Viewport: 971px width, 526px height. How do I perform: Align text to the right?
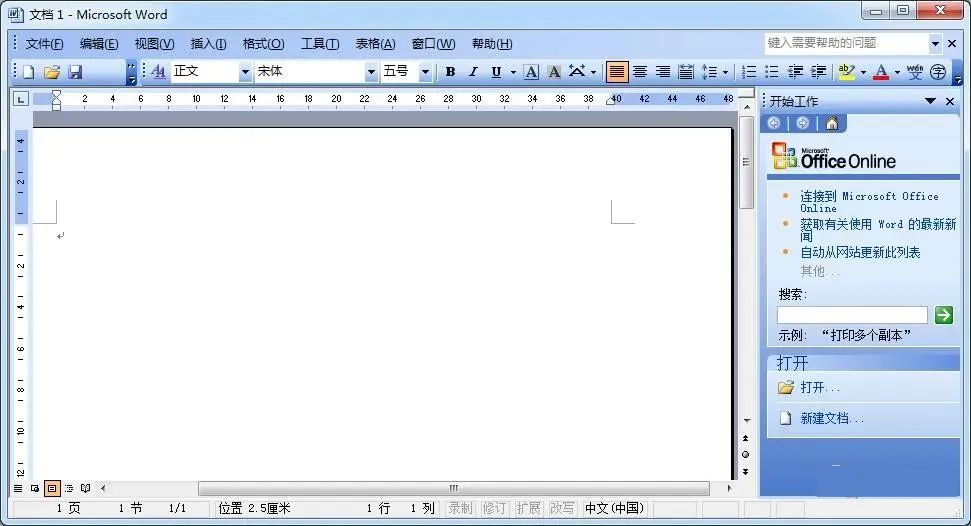click(663, 72)
